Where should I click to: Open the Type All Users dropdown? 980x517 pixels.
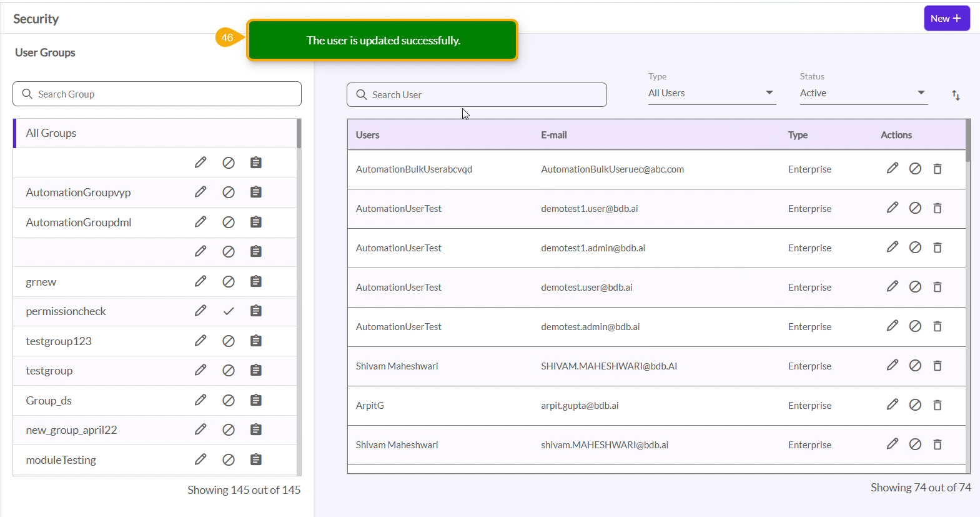pos(711,93)
